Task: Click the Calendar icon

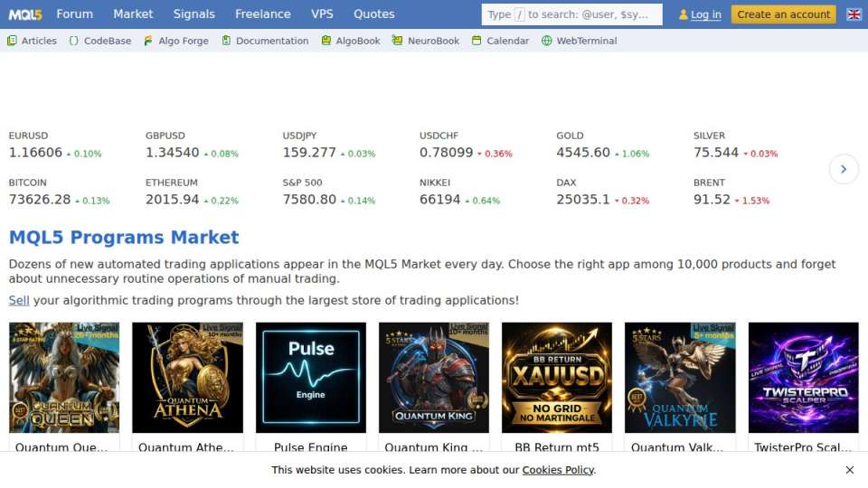Action: pyautogui.click(x=476, y=41)
